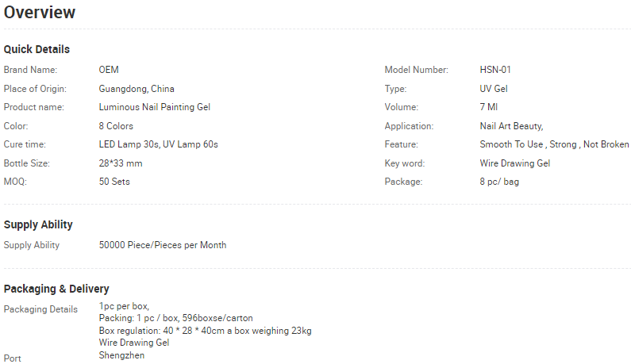Click the 7 Ml volume value

click(x=489, y=107)
